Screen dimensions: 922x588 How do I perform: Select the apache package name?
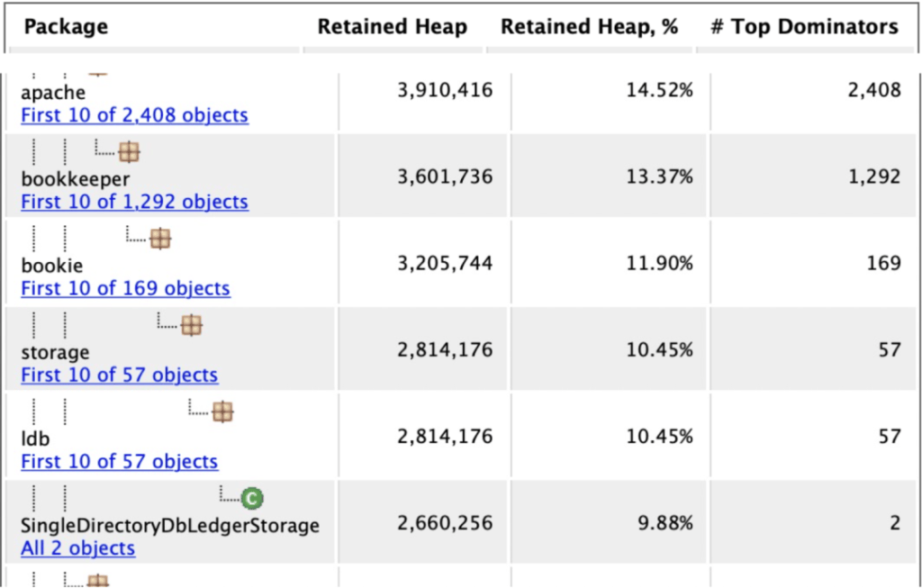click(x=53, y=93)
